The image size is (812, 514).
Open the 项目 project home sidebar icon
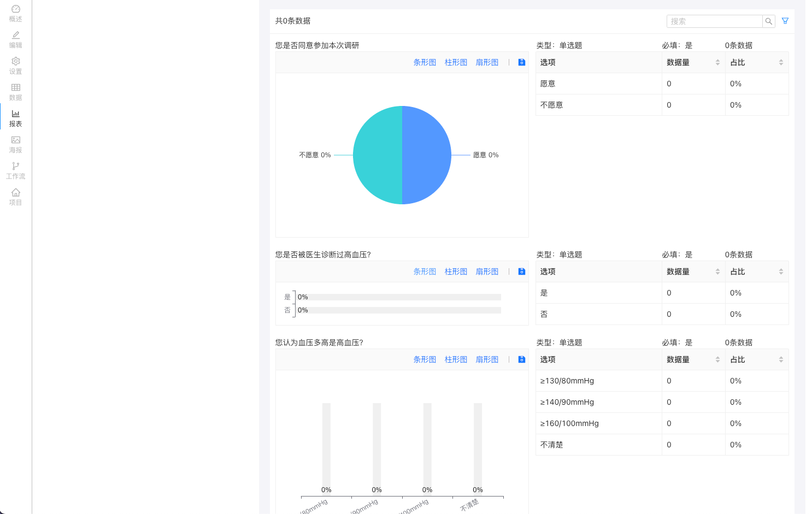point(16,197)
